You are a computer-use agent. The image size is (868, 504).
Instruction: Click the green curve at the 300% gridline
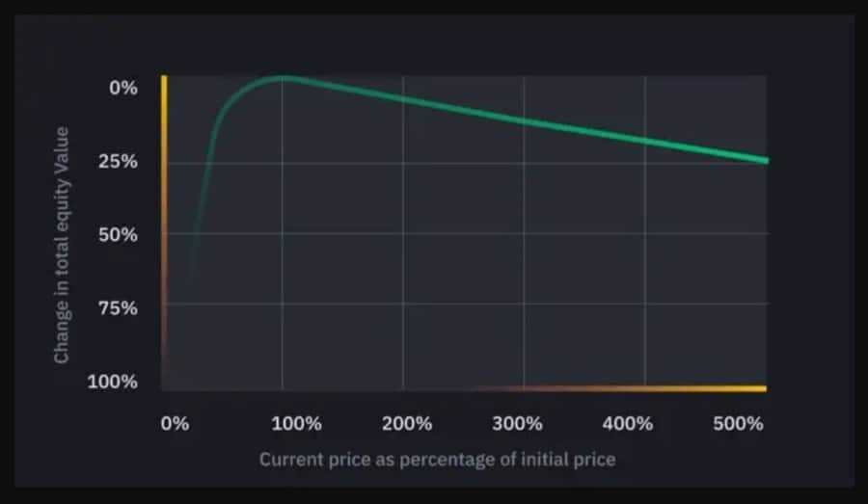524,120
